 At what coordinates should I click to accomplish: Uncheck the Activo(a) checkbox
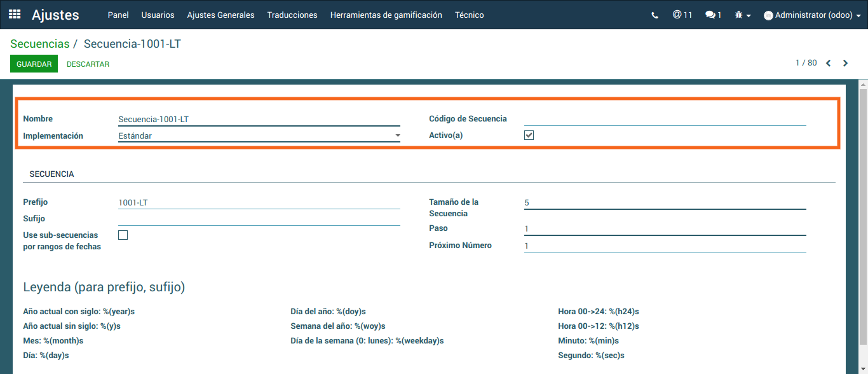[529, 135]
